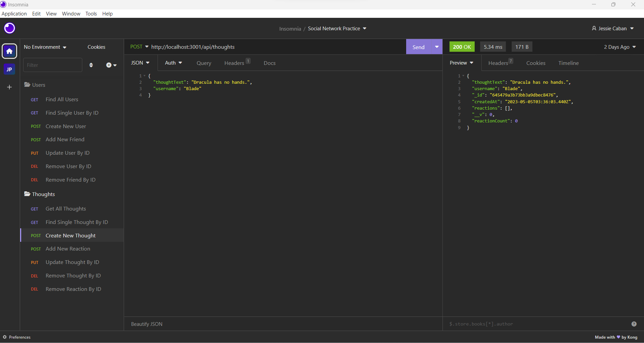Select Add New Friend request
Image resolution: width=644 pixels, height=343 pixels.
[x=72, y=140]
